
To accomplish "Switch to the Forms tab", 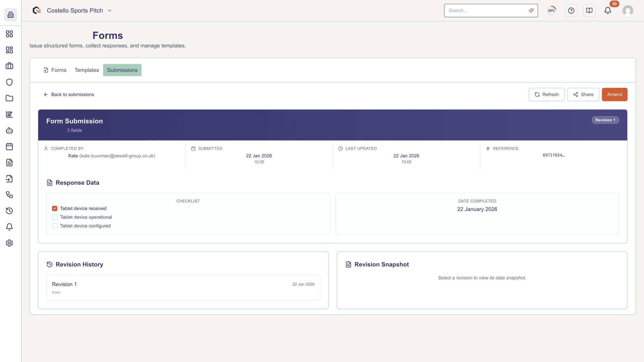I will tap(59, 70).
